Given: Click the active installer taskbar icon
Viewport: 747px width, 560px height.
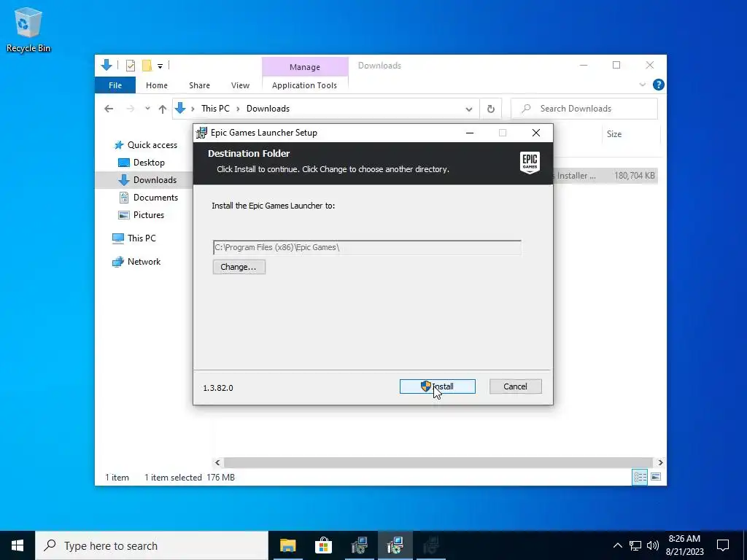Looking at the screenshot, I should [395, 545].
